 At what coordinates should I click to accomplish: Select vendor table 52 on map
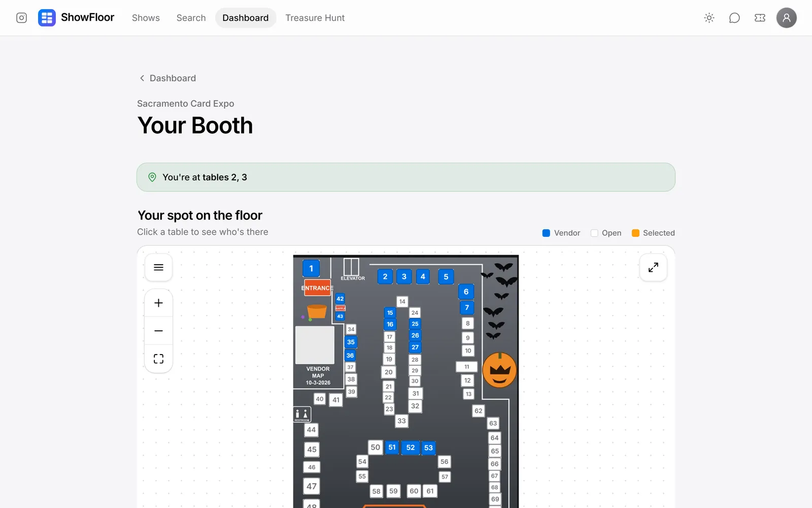click(411, 448)
